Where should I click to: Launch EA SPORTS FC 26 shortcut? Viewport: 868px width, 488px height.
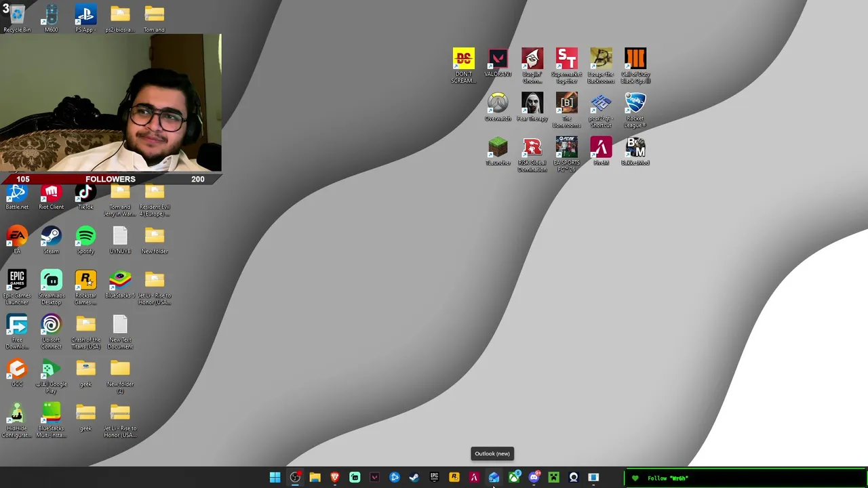point(566,154)
